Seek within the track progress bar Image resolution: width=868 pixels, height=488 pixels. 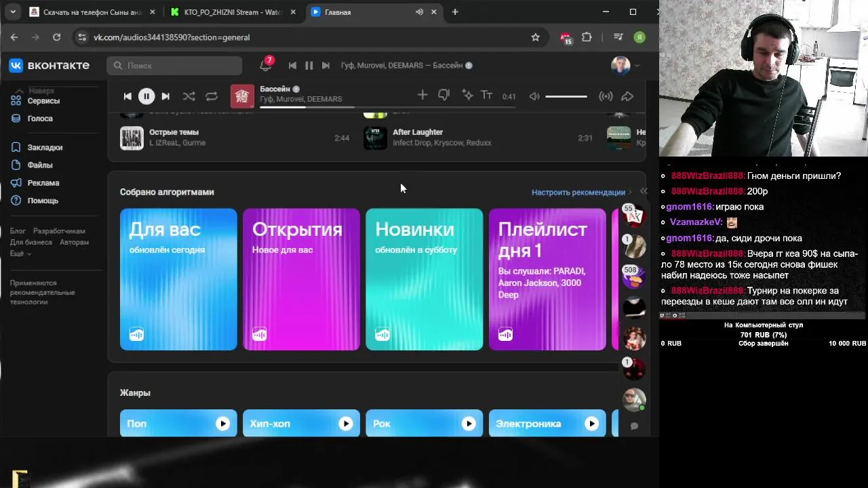click(x=387, y=106)
